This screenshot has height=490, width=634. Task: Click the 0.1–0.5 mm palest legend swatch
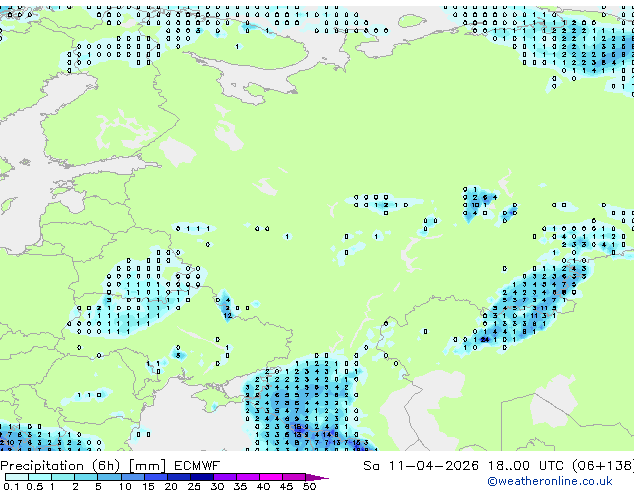17,477
